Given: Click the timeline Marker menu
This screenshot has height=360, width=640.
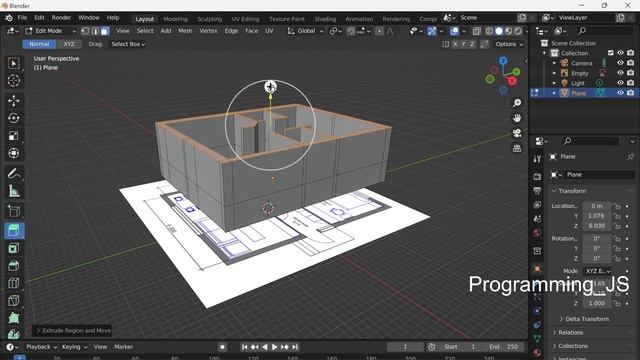Looking at the screenshot, I should tap(123, 347).
